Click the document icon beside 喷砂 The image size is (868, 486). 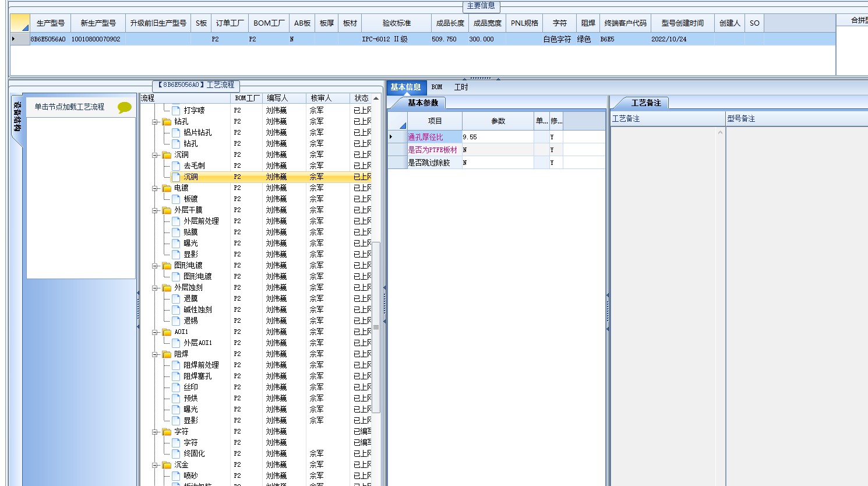pyautogui.click(x=176, y=476)
